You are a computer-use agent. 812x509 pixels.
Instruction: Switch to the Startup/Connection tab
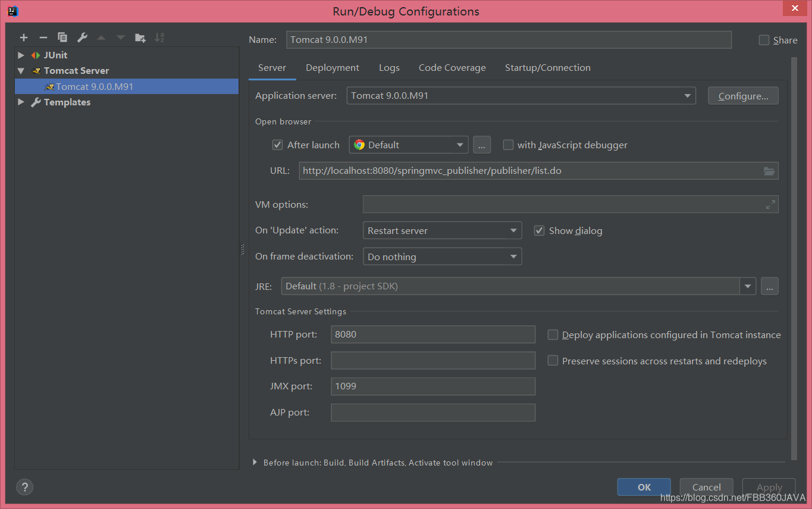coord(548,68)
